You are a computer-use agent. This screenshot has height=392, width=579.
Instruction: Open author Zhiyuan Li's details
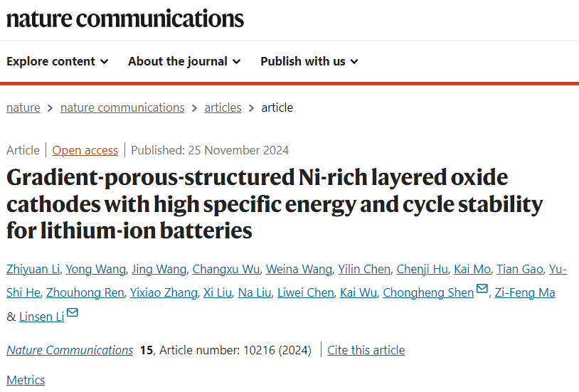33,269
